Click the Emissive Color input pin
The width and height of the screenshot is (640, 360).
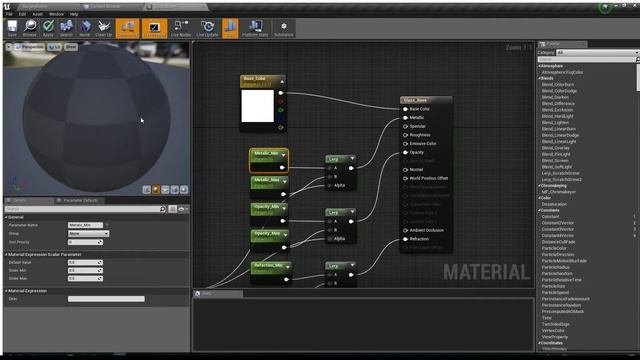coord(405,144)
